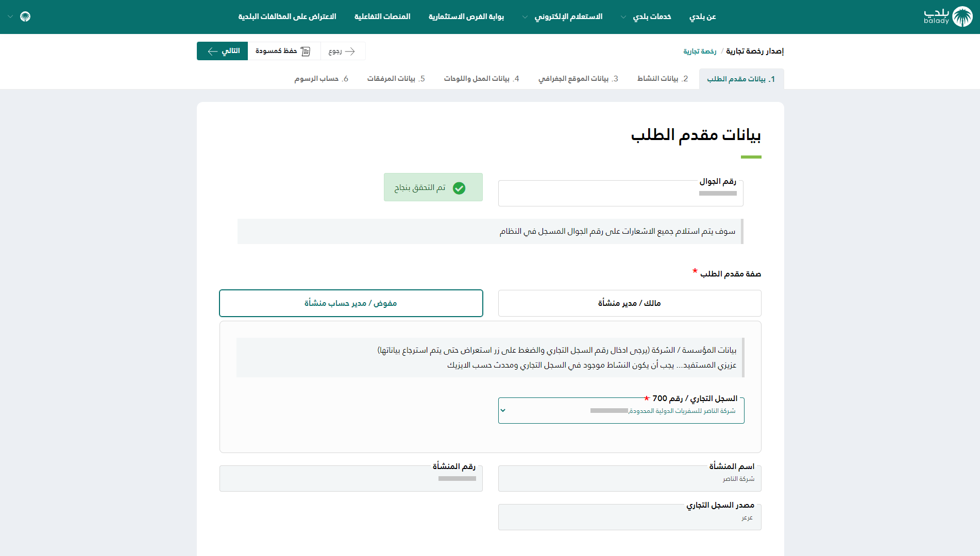Open عن بلدي menu item
Image resolution: width=980 pixels, height=556 pixels.
pos(702,16)
